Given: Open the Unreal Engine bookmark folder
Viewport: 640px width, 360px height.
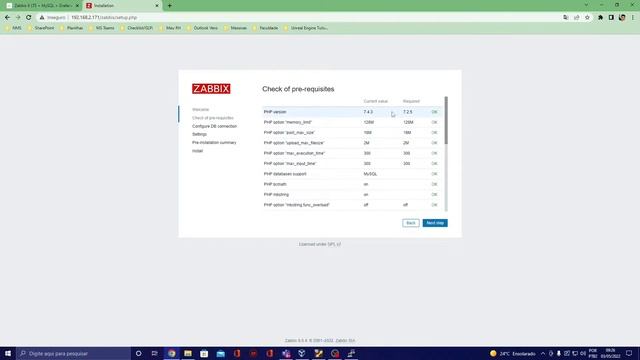Looking at the screenshot, I should click(306, 28).
